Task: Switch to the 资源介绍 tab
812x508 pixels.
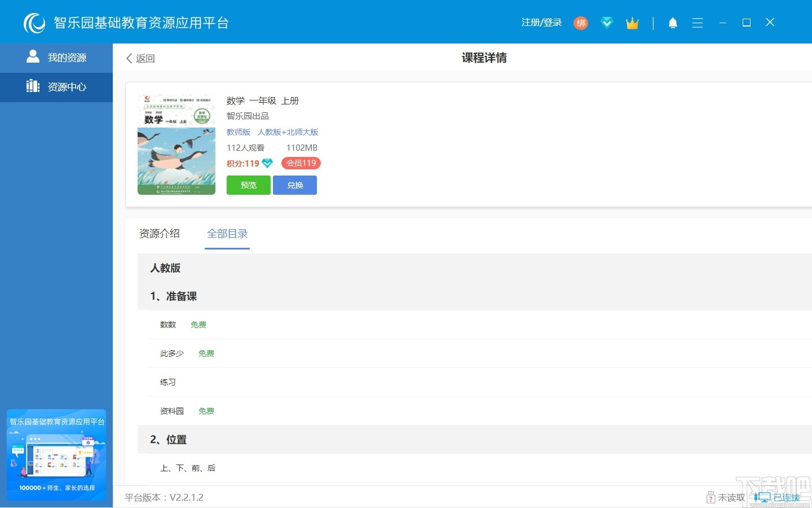Action: click(160, 234)
